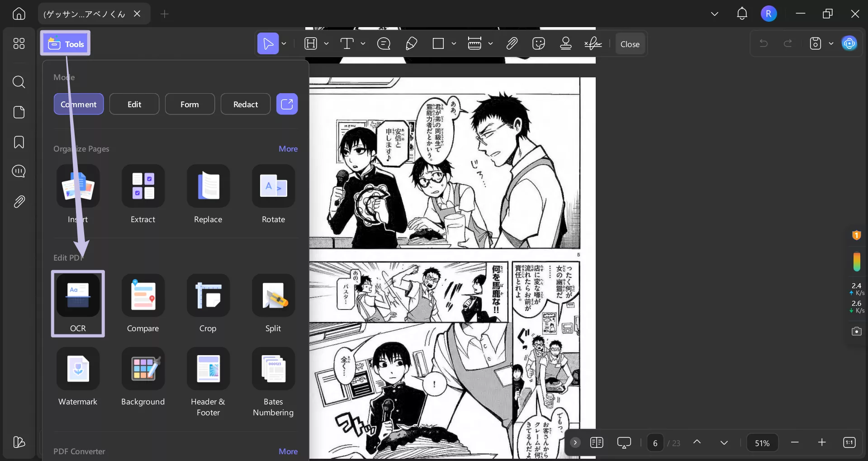Open the bookmarks panel in sidebar
The height and width of the screenshot is (461, 868).
[x=19, y=142]
